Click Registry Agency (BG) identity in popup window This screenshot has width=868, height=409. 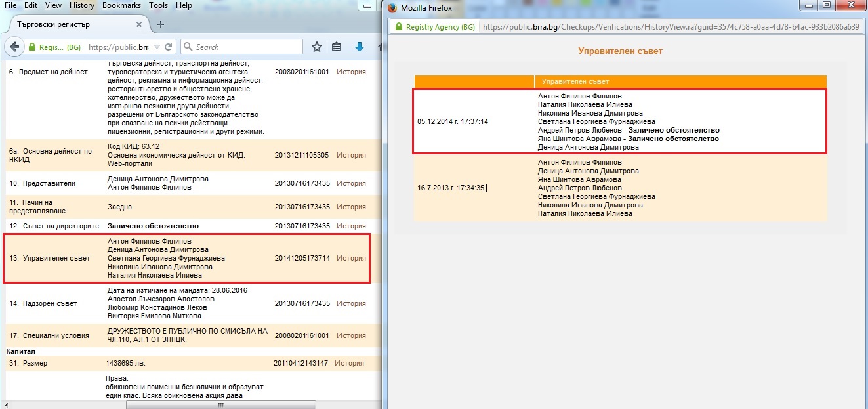tap(434, 27)
